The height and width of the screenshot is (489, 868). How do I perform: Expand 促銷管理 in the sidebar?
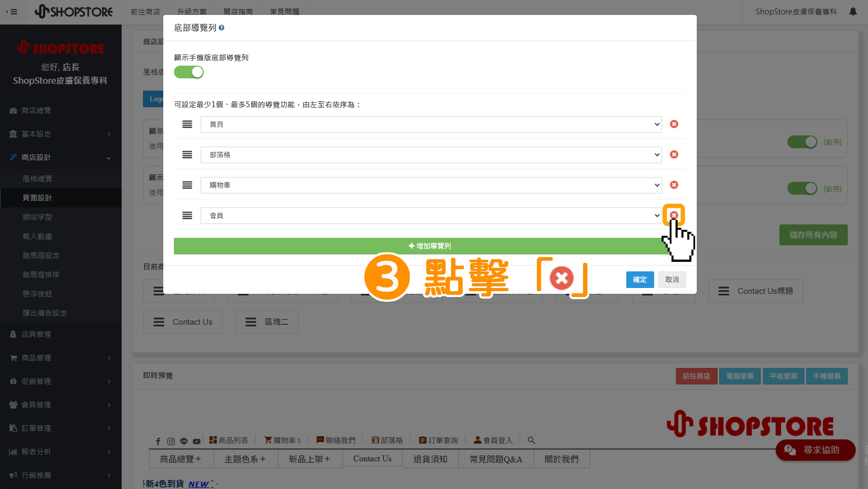tap(61, 381)
